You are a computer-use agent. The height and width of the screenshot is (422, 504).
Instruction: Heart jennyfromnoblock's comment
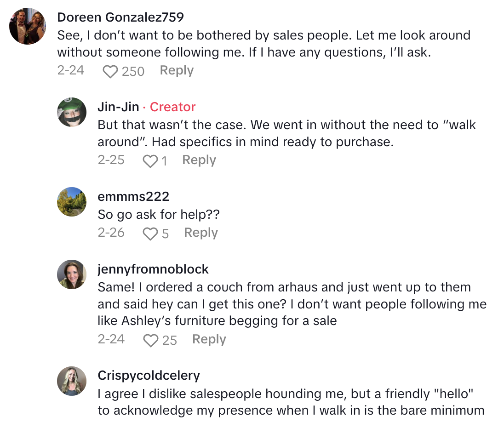click(x=151, y=340)
